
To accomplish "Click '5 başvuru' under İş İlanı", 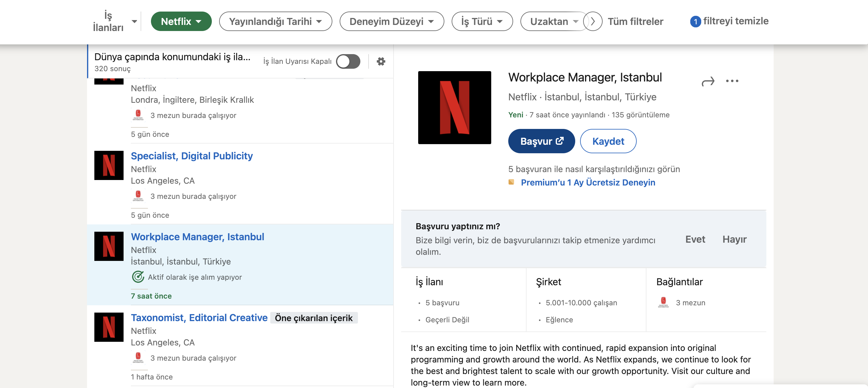I will click(442, 303).
